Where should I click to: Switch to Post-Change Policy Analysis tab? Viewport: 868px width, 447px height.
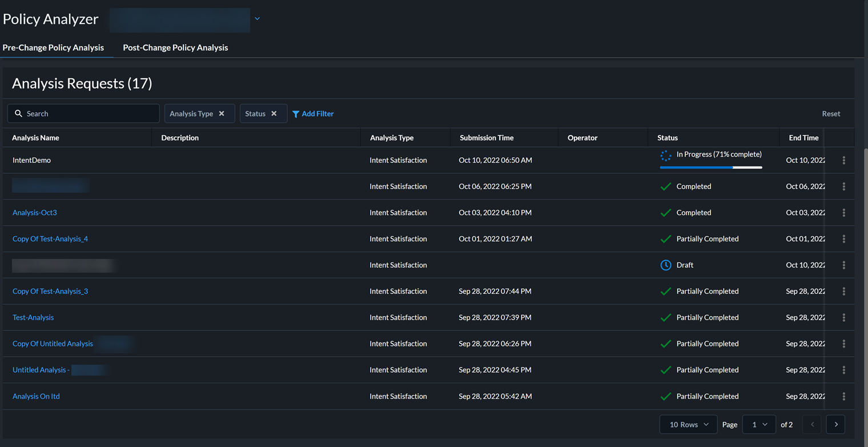[175, 48]
